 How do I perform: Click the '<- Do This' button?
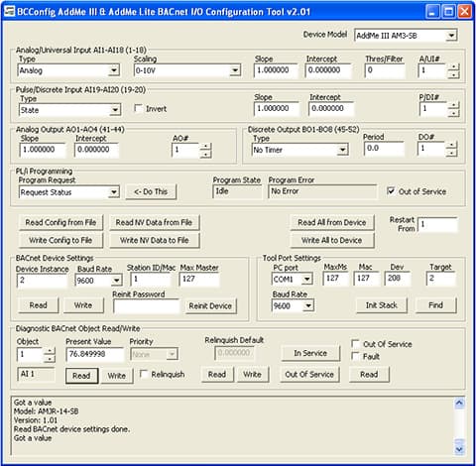151,192
